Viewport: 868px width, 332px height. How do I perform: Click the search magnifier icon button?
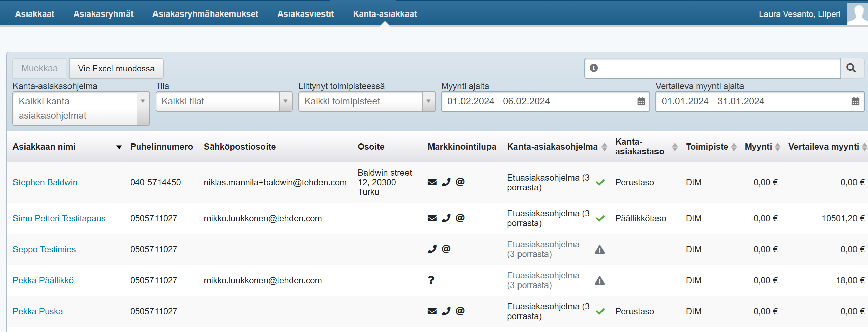(851, 68)
